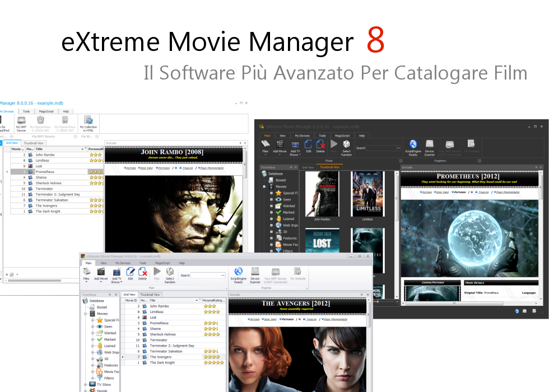Click thumbnail size slider in dark window
This screenshot has width=549, height=392.
(x=378, y=302)
